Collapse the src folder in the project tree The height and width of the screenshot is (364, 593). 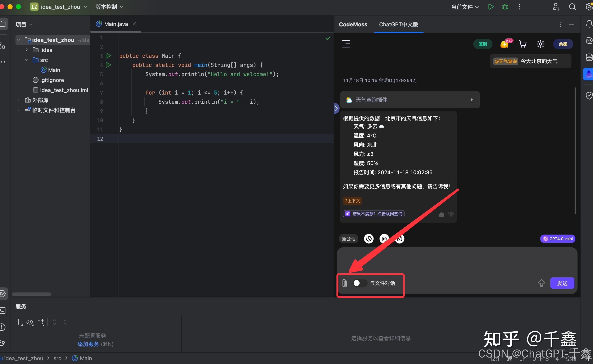27,60
